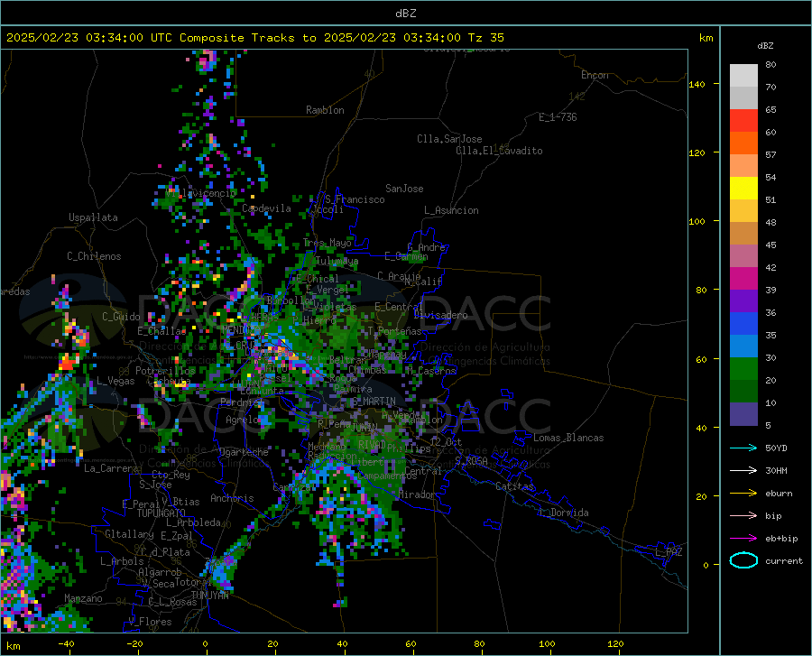Screen dimensions: 812x656
Task: Pick the lightest gray 70-80 dBZ swatch
Action: point(743,76)
